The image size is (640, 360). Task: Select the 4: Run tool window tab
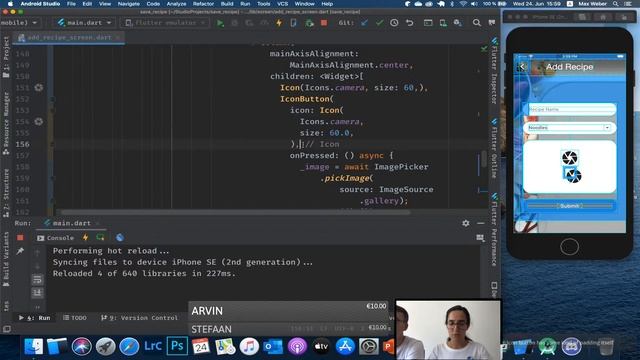pyautogui.click(x=35, y=318)
